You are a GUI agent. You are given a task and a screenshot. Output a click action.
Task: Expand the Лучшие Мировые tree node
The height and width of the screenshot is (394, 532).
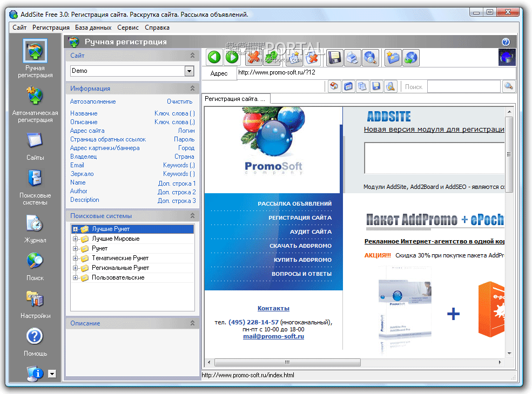75,239
